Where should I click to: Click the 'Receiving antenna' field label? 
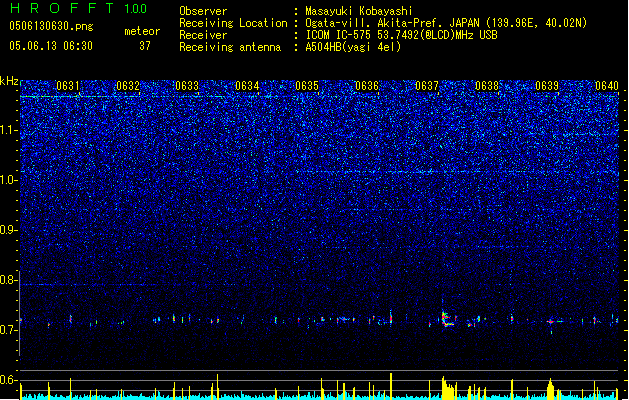point(230,47)
